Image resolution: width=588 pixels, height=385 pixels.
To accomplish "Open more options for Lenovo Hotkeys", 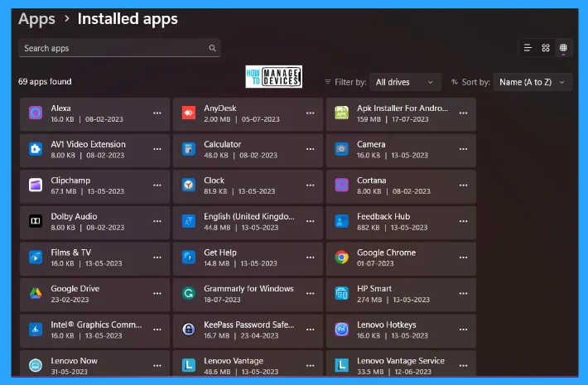I will (x=463, y=330).
